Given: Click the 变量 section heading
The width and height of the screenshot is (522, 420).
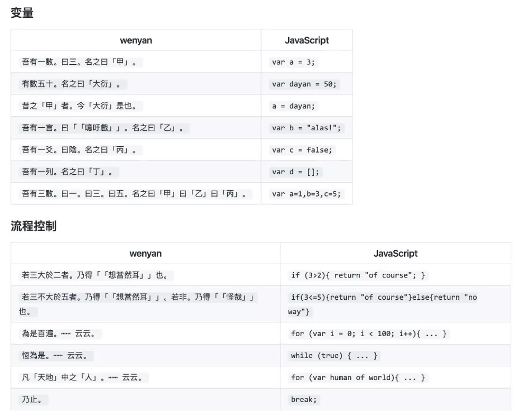Looking at the screenshot, I should pos(22,13).
